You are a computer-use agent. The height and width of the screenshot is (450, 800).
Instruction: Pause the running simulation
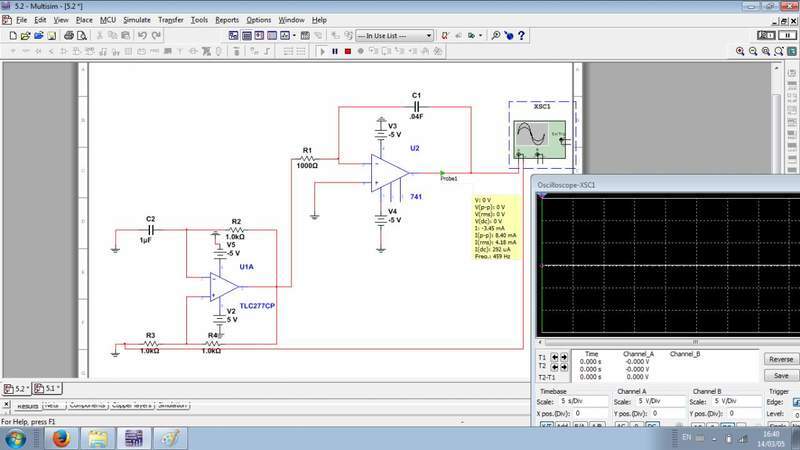(335, 51)
